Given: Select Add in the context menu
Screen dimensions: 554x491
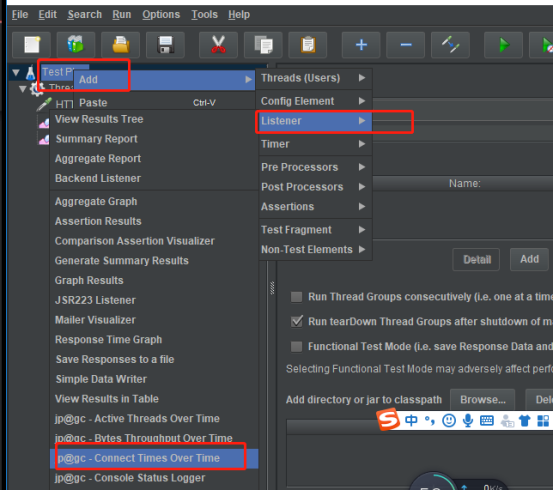Looking at the screenshot, I should [x=165, y=80].
